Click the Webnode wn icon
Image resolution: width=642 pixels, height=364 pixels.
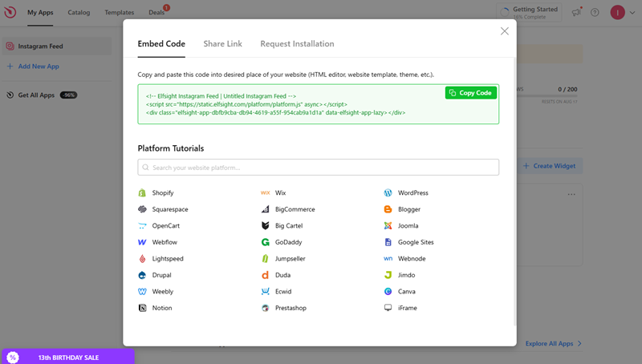[x=388, y=258]
